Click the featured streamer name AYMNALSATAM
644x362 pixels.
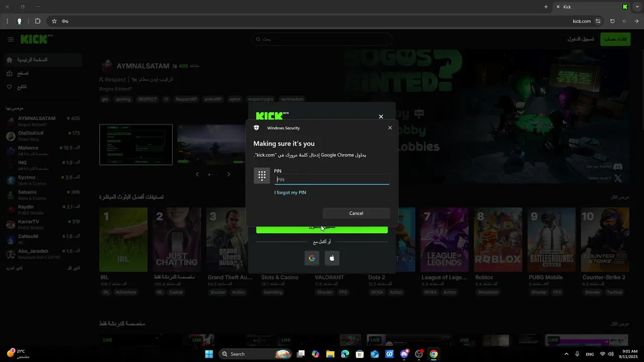143,66
